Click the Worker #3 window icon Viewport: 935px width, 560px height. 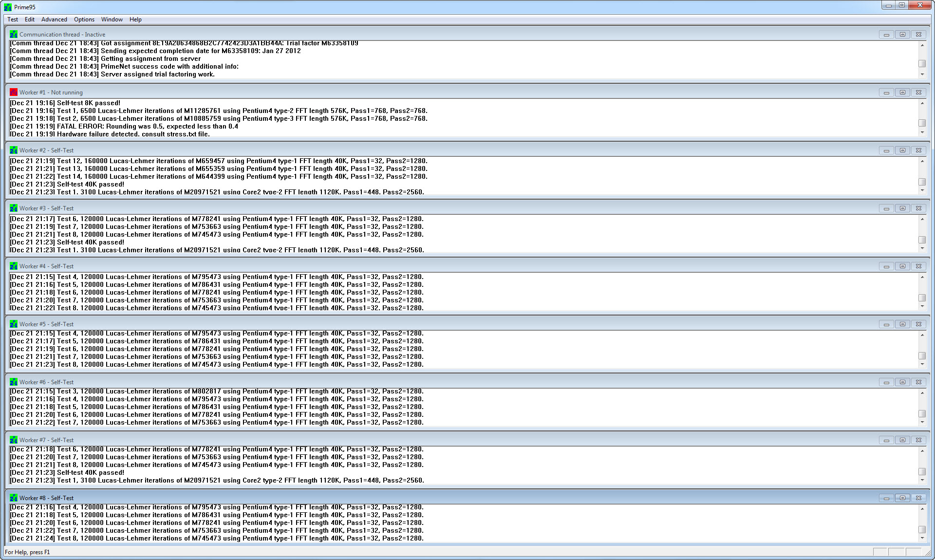pyautogui.click(x=14, y=208)
